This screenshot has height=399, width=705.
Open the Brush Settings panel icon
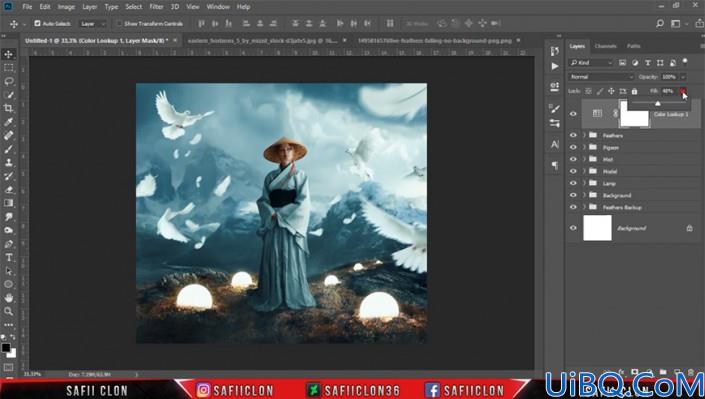click(x=554, y=108)
